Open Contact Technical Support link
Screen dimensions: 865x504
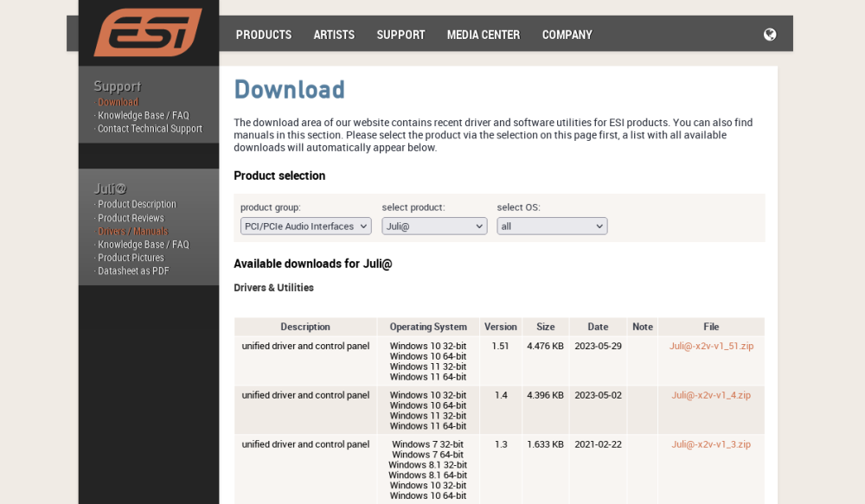(150, 129)
